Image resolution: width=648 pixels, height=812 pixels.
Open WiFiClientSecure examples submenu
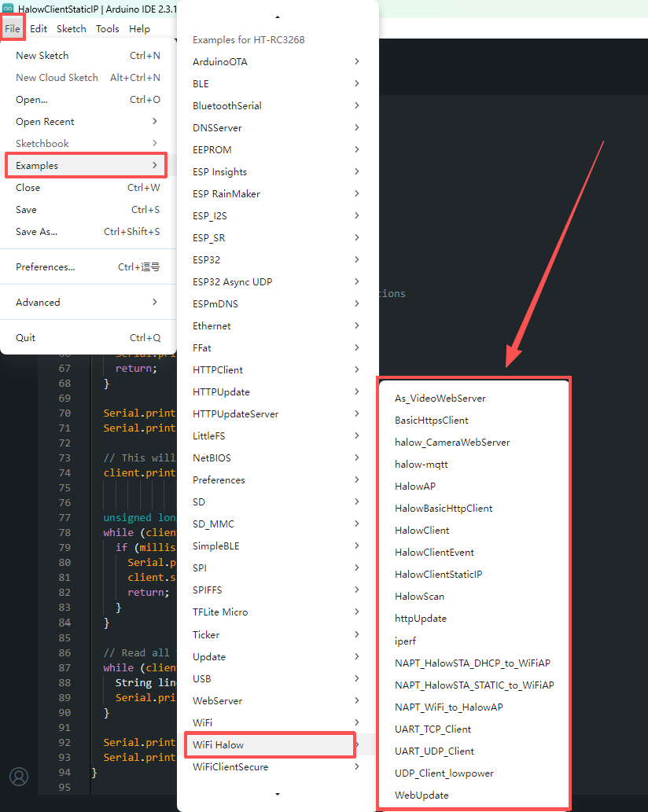[278, 767]
